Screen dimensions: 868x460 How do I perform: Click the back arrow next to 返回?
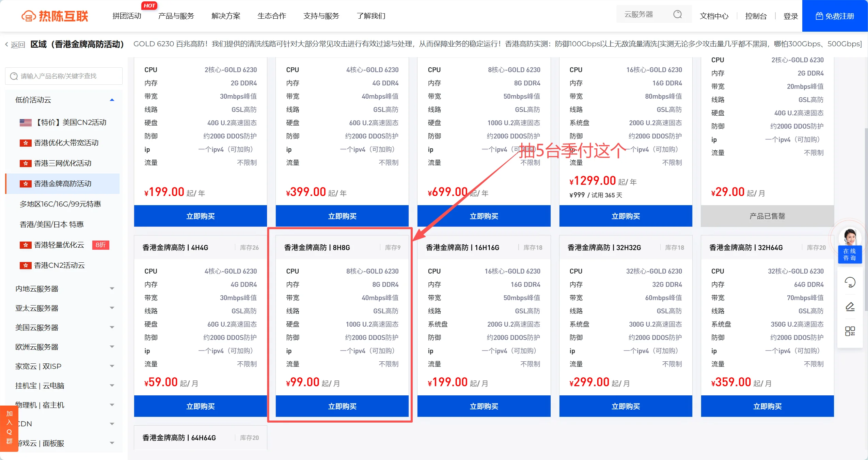tap(6, 44)
